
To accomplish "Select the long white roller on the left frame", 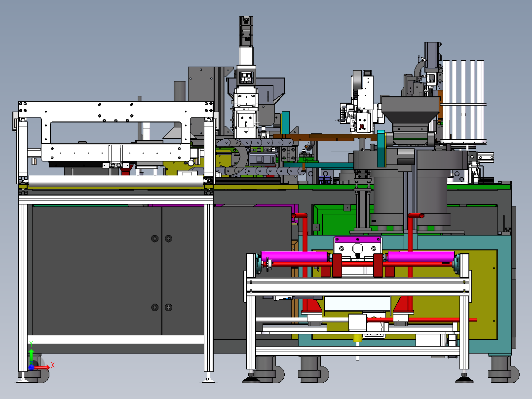I will click(116, 181).
